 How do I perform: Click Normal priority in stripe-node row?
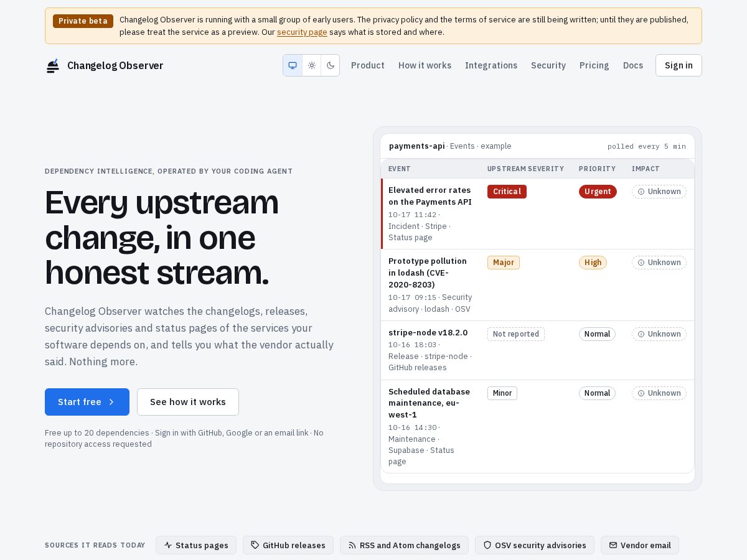[x=597, y=334]
